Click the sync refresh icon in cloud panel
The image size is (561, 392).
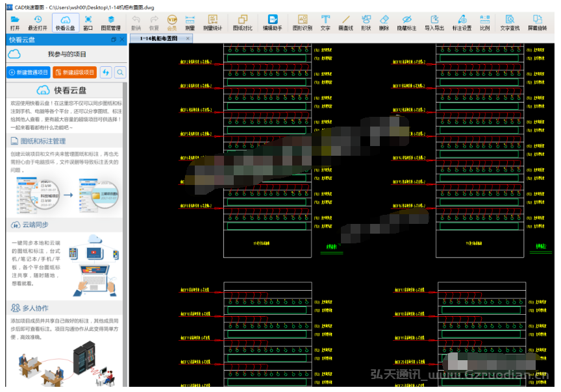(x=106, y=73)
